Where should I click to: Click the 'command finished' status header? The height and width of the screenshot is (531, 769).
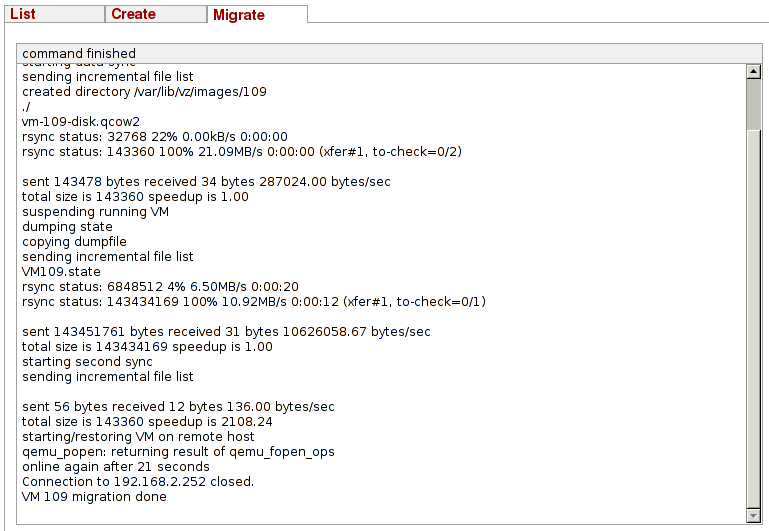pos(389,53)
